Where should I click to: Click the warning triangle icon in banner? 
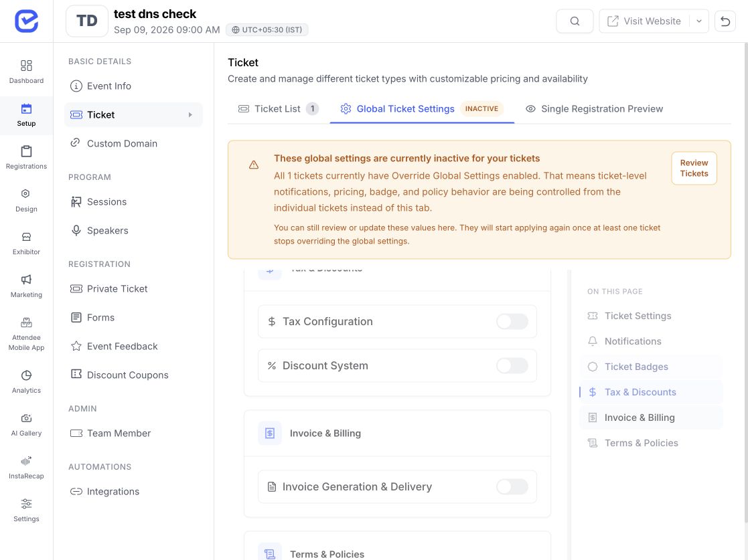(254, 165)
